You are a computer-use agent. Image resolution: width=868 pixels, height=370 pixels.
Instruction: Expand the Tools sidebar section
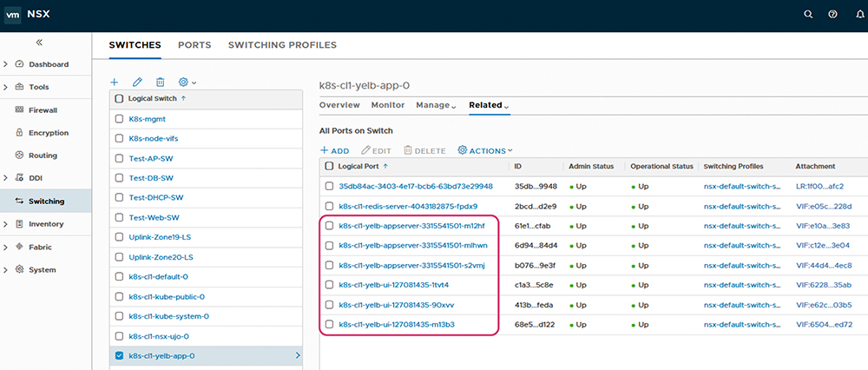point(5,87)
